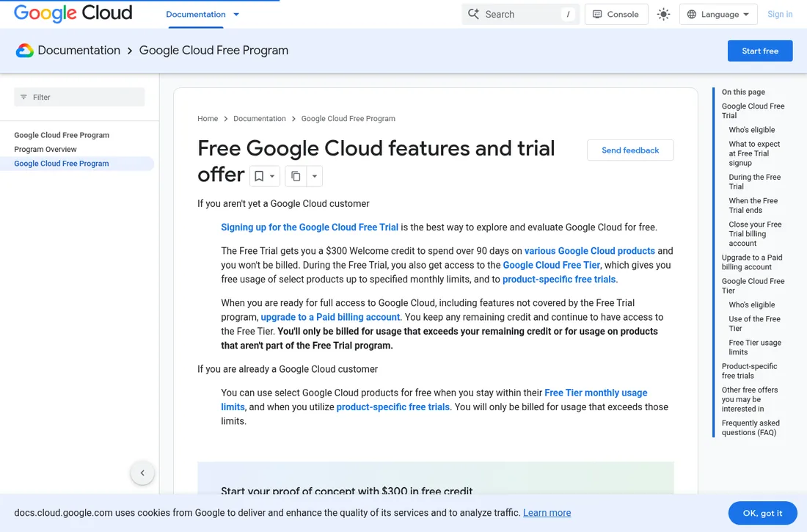Click the copy page icon beside the title

pos(296,176)
